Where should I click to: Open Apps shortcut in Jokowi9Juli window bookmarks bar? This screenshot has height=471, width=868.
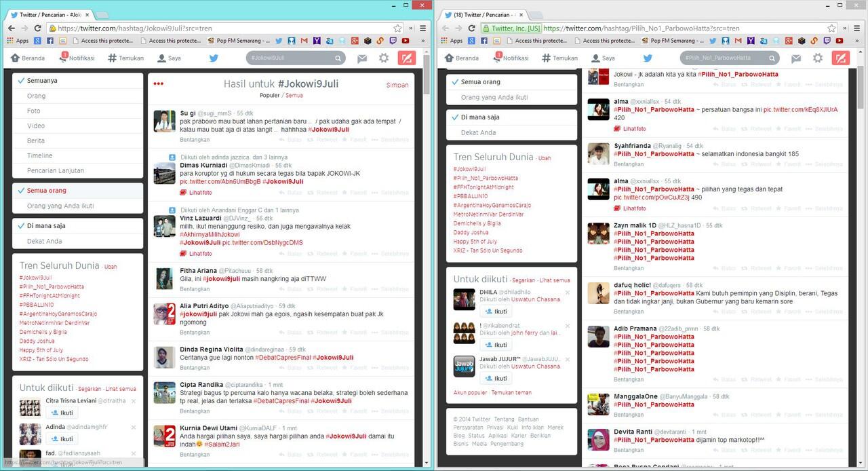[x=18, y=41]
